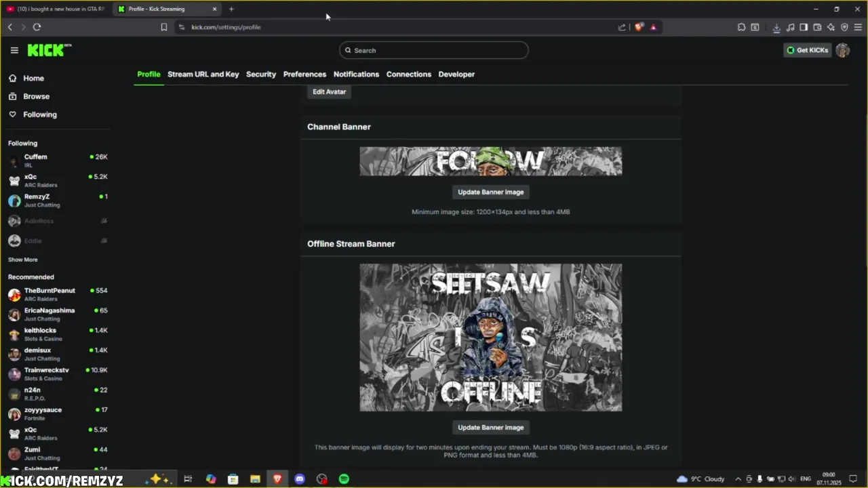Open the Leo AI sparkle icon

click(x=831, y=27)
